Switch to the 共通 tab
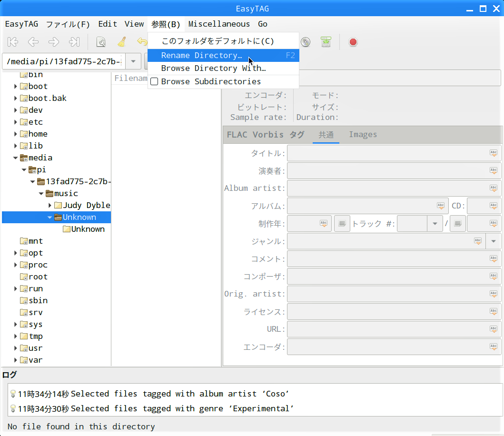Image resolution: width=504 pixels, height=436 pixels. click(326, 134)
